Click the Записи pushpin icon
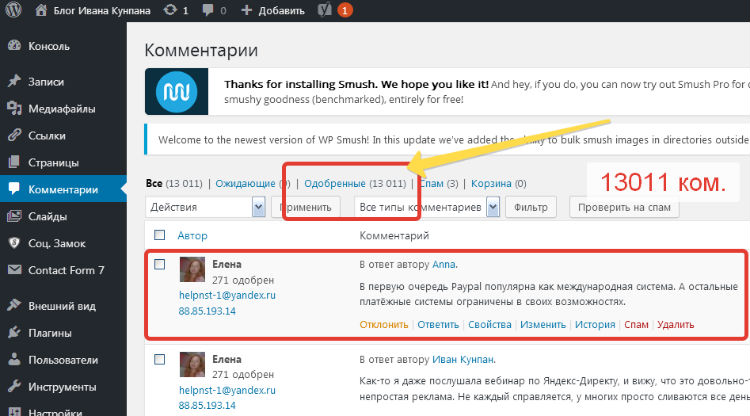The image size is (750, 416). (x=14, y=81)
